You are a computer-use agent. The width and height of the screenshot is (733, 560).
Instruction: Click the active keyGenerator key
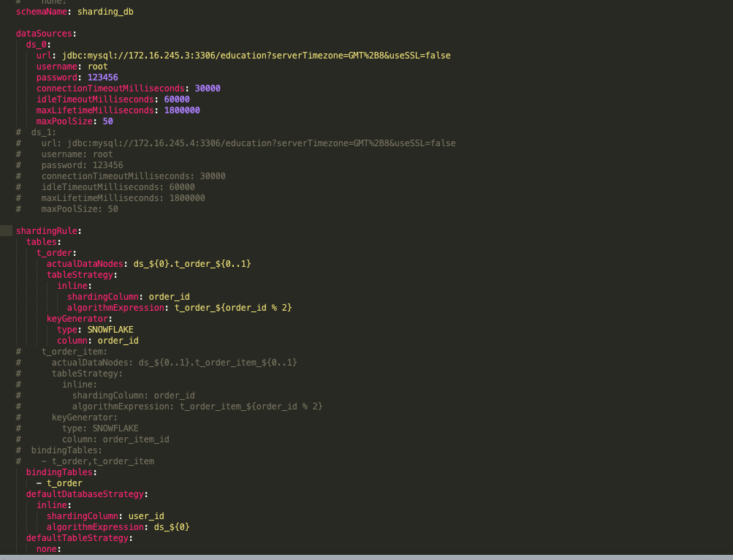click(77, 319)
